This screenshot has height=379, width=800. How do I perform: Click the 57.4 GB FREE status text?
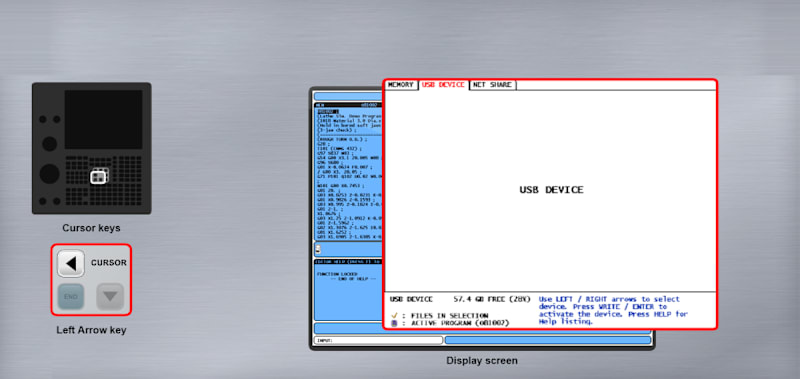[492, 299]
